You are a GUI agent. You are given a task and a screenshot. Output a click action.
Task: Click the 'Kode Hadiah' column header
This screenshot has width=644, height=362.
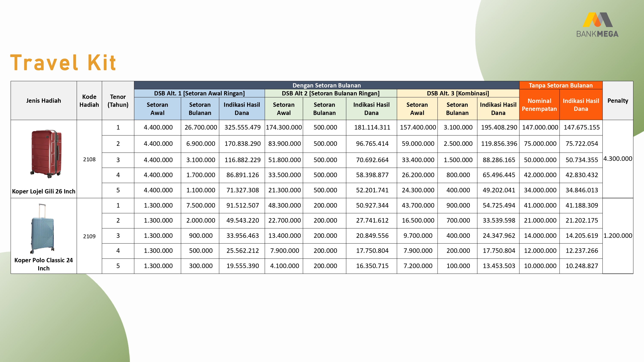pos(89,100)
